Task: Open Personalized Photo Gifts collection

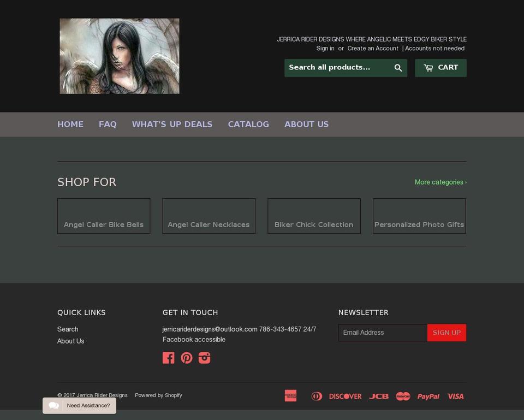Action: tap(419, 216)
